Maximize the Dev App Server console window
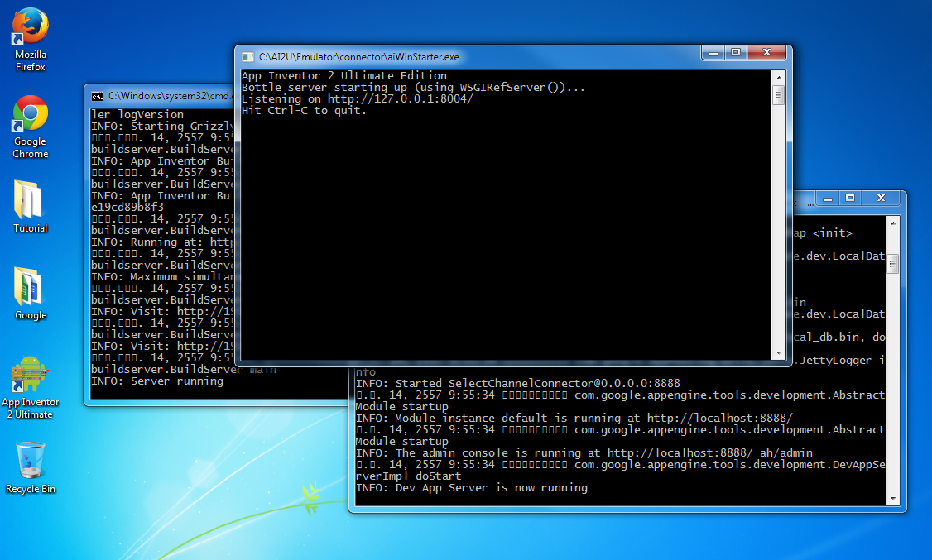The height and width of the screenshot is (560, 932). [x=850, y=199]
